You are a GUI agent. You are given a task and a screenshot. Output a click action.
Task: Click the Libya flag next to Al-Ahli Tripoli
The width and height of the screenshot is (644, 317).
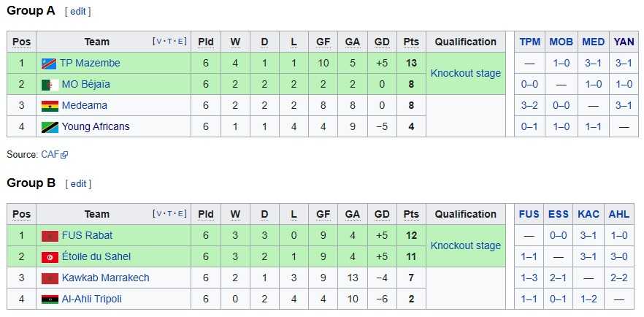tap(50, 299)
